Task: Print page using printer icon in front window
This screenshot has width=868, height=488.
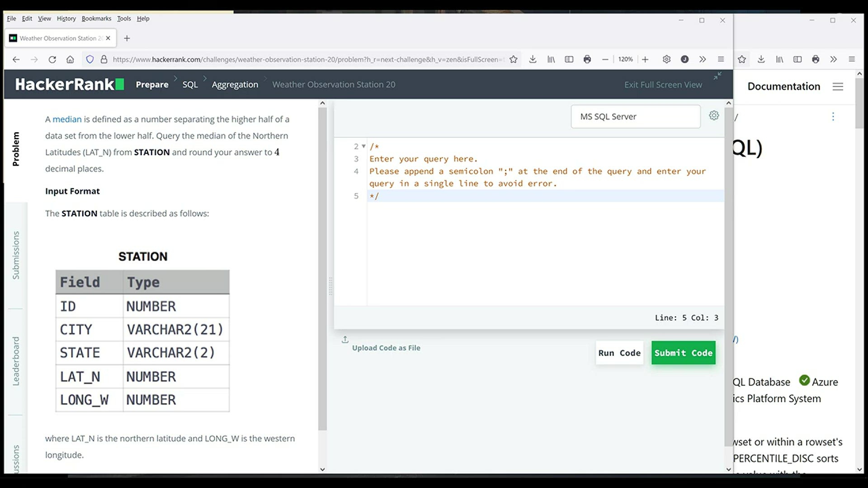Action: coord(587,59)
